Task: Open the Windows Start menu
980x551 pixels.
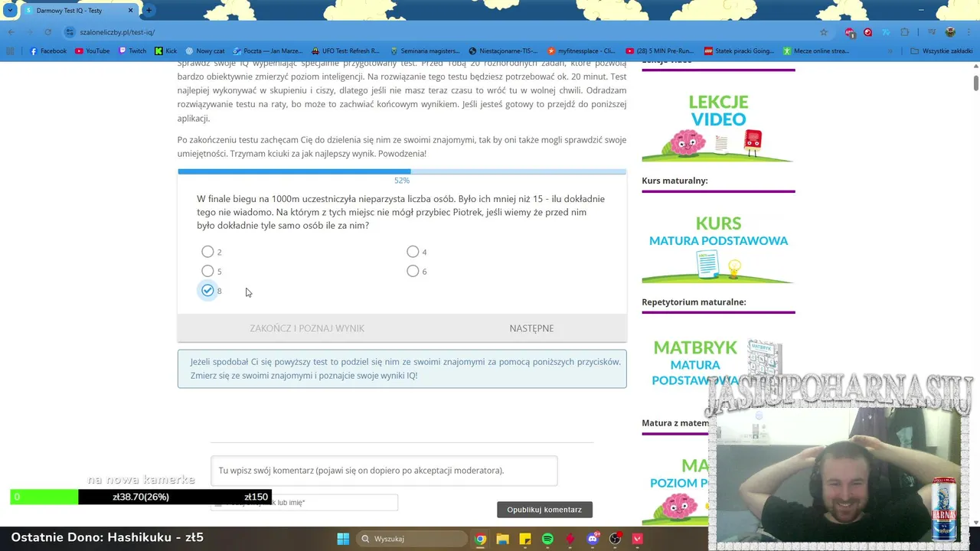Action: [x=343, y=539]
